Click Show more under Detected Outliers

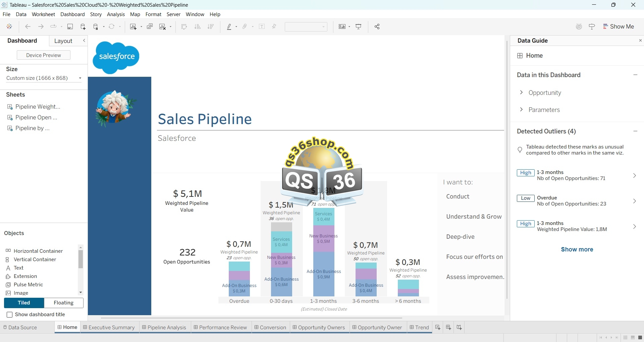click(x=577, y=249)
